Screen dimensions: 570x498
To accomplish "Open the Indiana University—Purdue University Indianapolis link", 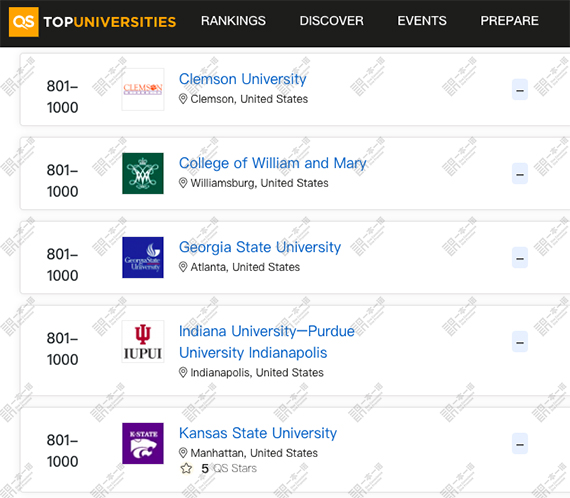I will click(267, 342).
